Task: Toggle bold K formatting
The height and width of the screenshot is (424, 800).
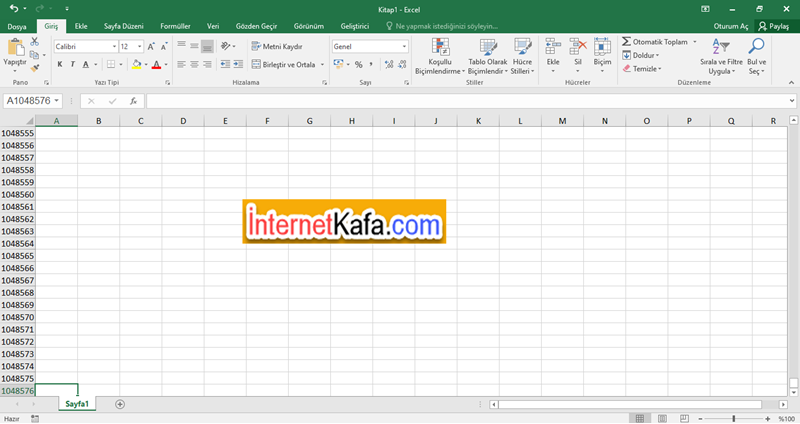Action: point(60,64)
